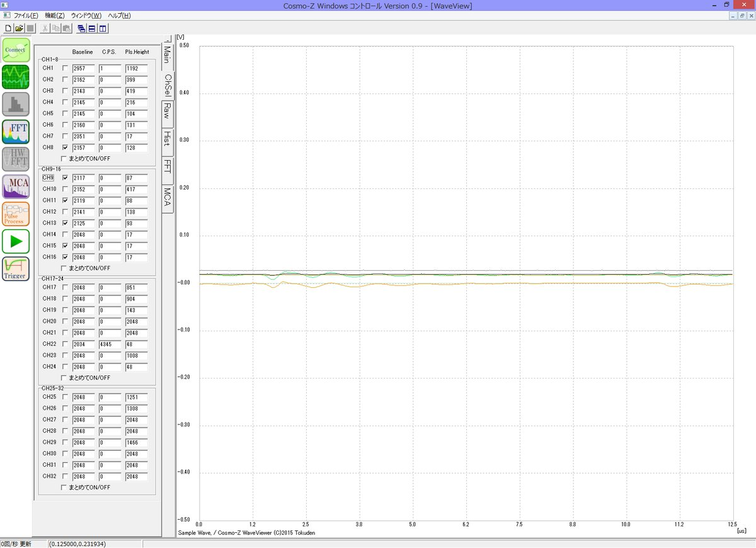
Task: Toggle まとめてON/OFF checkbox for CH9-16 group
Action: click(x=64, y=268)
